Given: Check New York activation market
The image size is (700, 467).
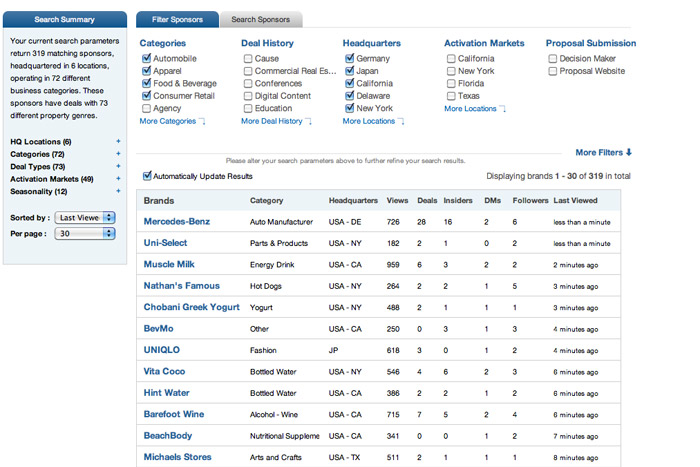Looking at the screenshot, I should [451, 71].
